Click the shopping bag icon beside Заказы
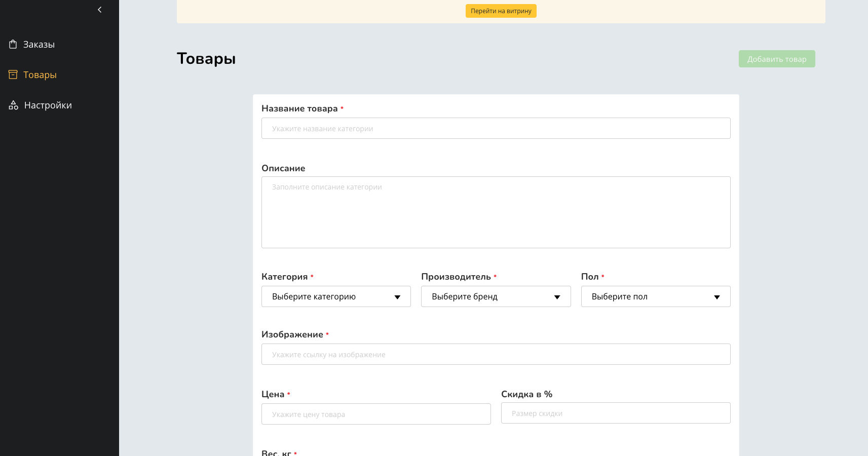868x456 pixels. 13,45
